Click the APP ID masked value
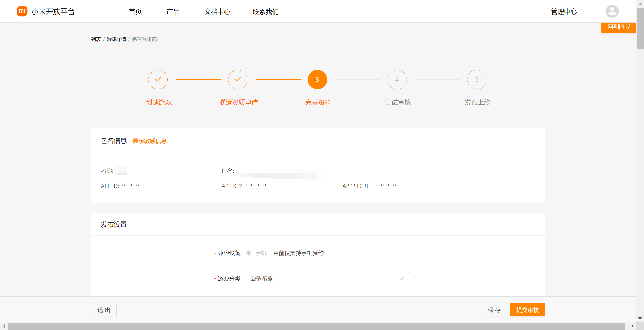644x330 pixels. (x=131, y=186)
